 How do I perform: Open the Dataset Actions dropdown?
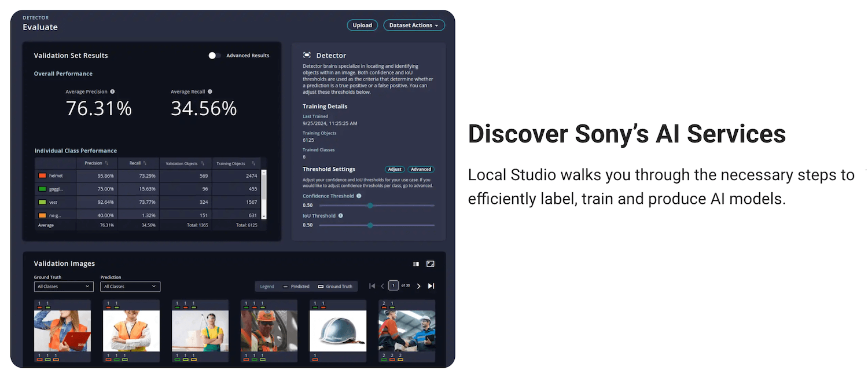(x=414, y=25)
